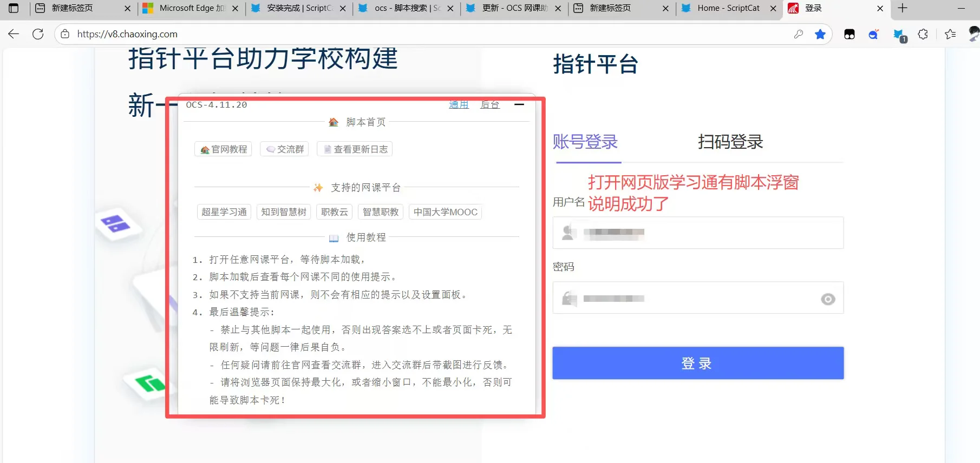The height and width of the screenshot is (463, 980).
Task: Click 指针平台 title above login
Action: coord(596,64)
